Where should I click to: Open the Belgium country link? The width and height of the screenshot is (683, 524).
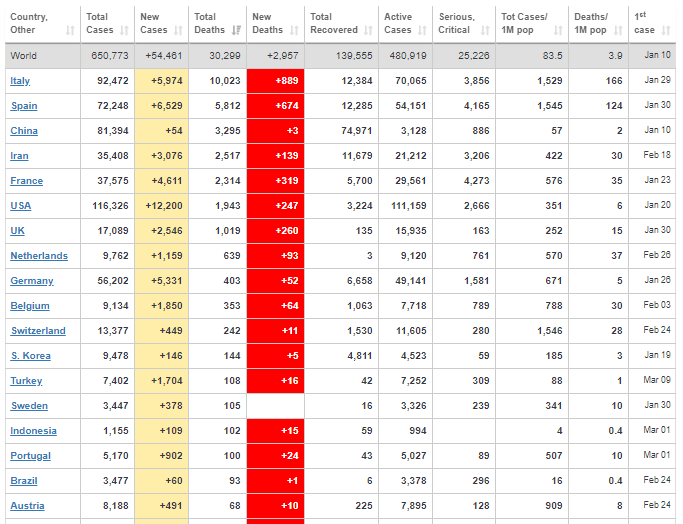pos(30,306)
